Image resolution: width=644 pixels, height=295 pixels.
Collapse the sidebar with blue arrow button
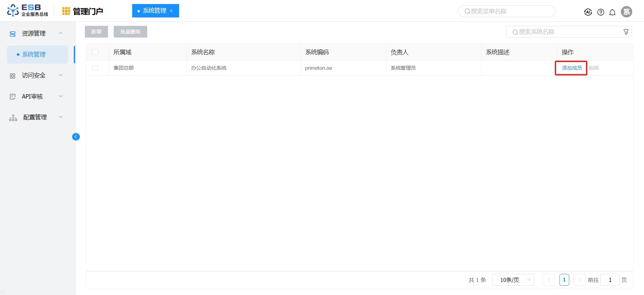click(x=76, y=137)
